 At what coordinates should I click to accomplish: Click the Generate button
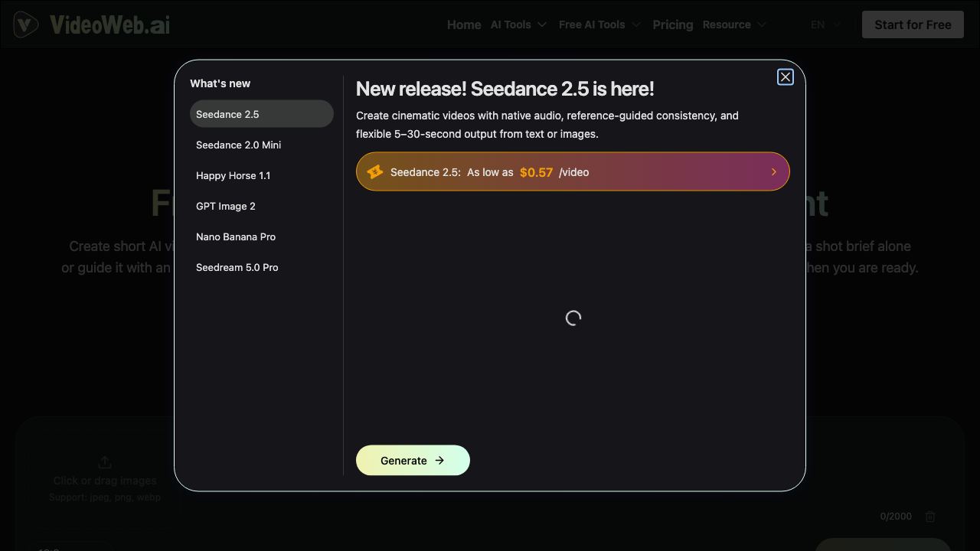click(413, 460)
